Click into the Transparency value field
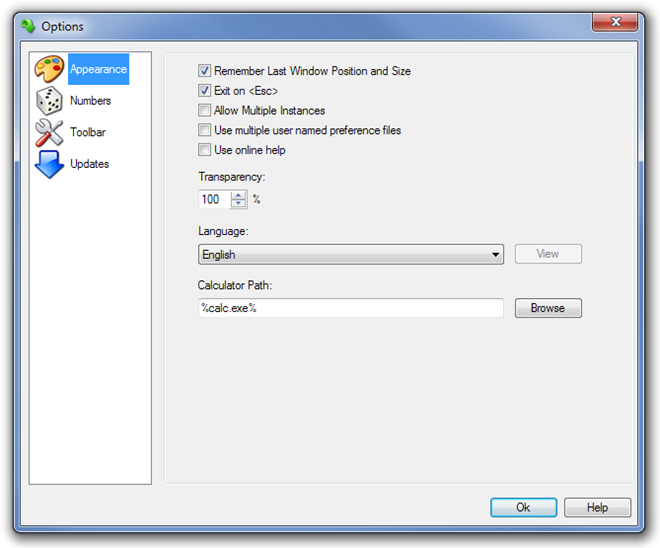Screen dimensions: 660x548 pyautogui.click(x=215, y=199)
